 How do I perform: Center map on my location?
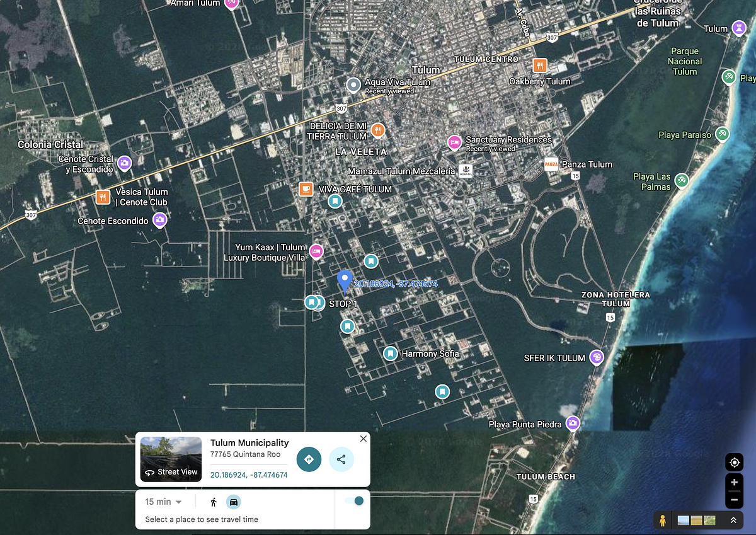[735, 463]
